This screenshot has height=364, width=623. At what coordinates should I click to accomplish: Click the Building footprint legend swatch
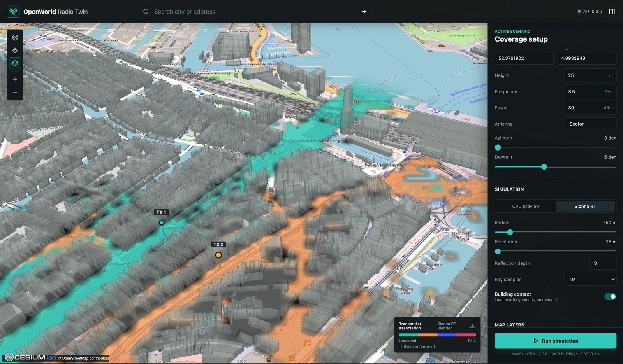click(x=400, y=346)
